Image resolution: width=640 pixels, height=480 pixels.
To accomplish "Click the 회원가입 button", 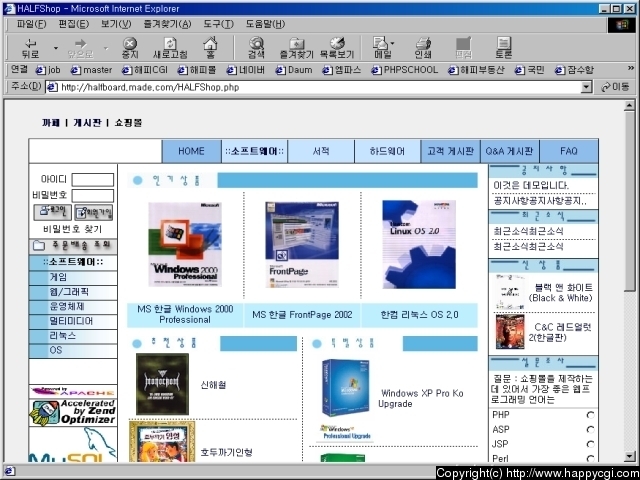I will tap(93, 212).
